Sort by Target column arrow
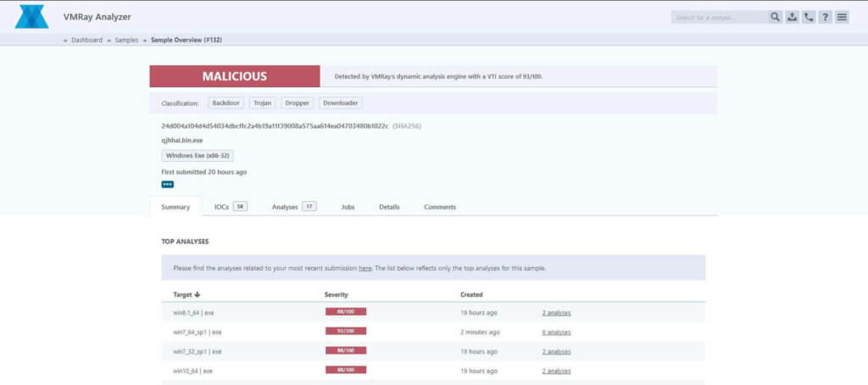 tap(198, 295)
